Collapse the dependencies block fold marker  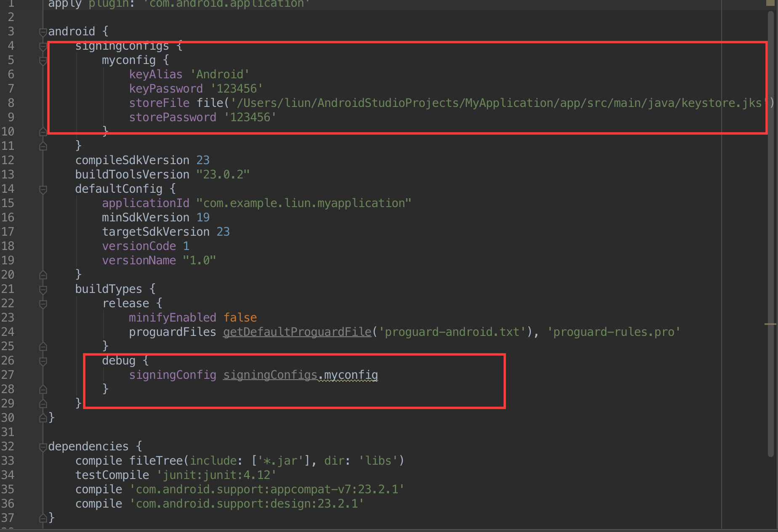[43, 447]
